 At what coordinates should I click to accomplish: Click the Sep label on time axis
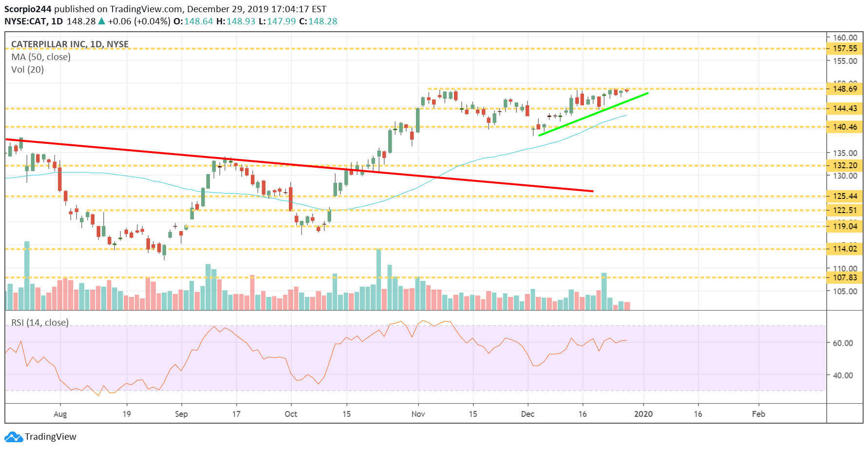[181, 414]
